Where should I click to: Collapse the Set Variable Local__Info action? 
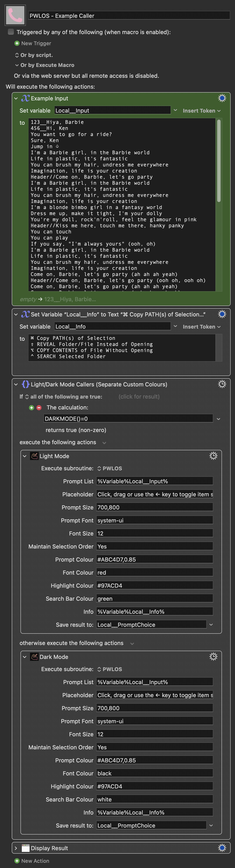[16, 314]
